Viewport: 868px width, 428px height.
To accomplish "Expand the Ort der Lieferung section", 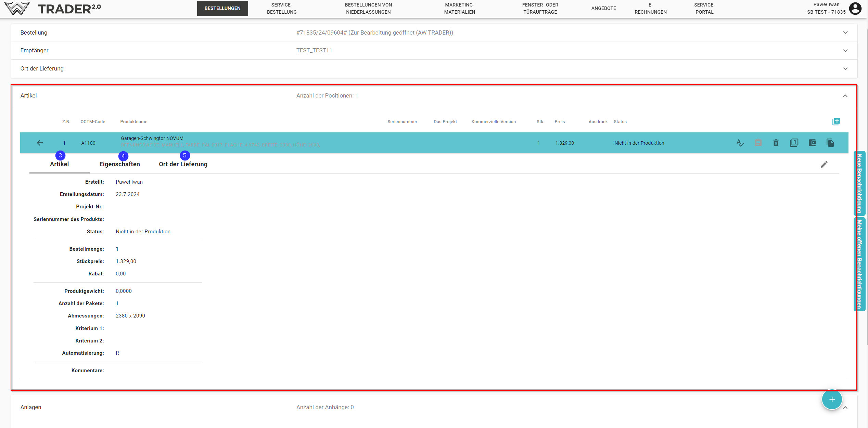I will pyautogui.click(x=845, y=69).
